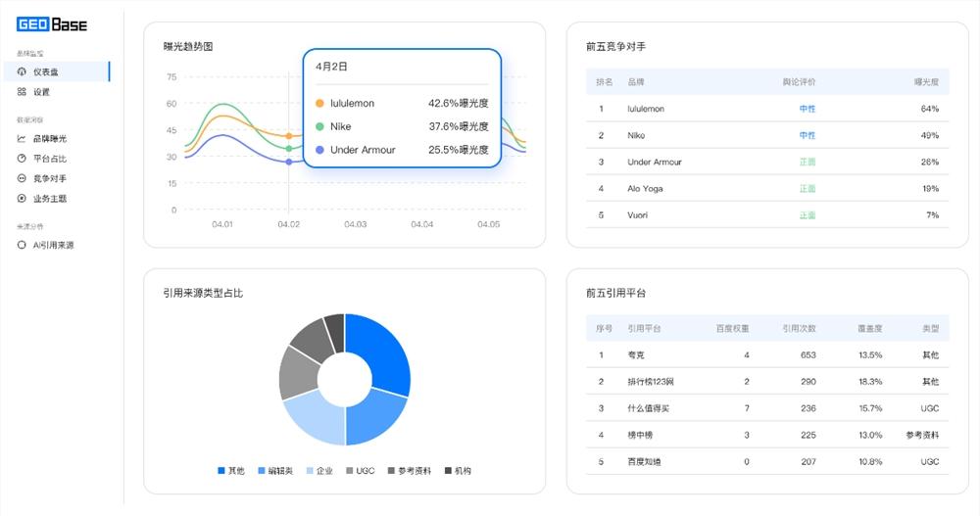Click the 04.02 data point for lululemon

click(289, 135)
